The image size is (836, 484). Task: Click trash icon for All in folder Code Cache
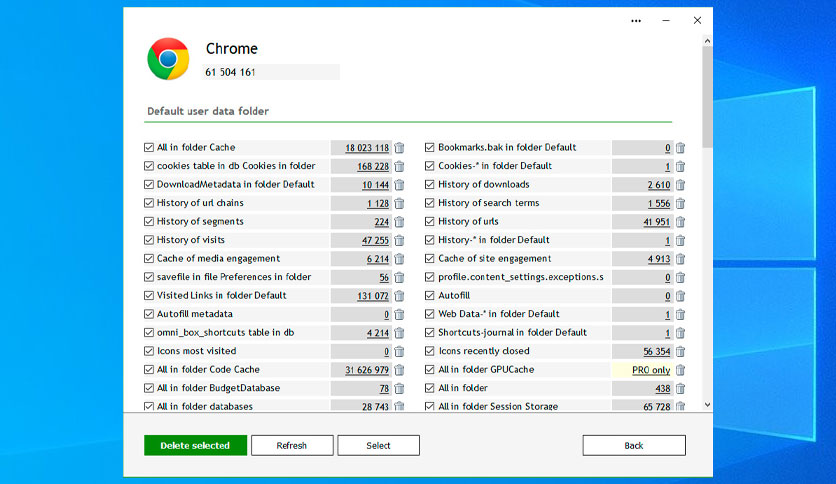(x=399, y=370)
